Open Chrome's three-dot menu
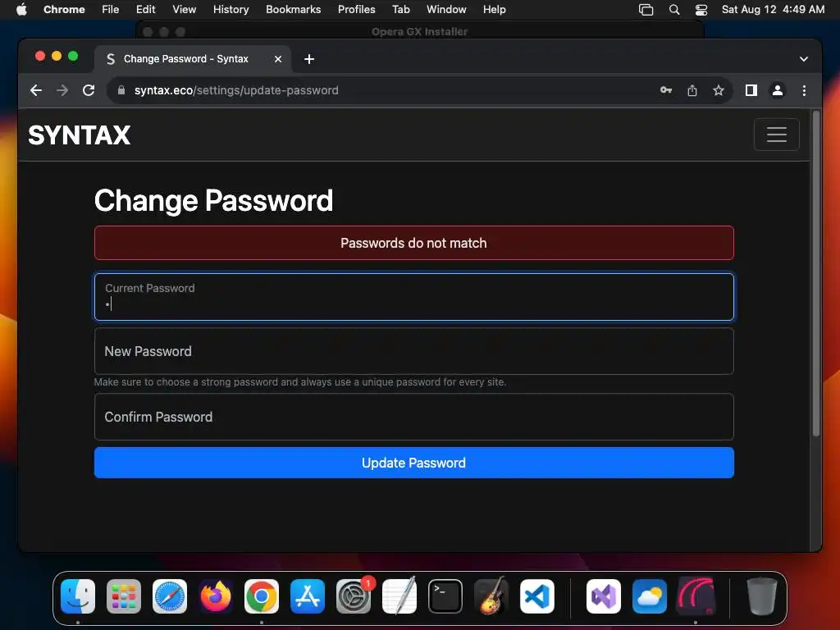Viewport: 840px width, 630px height. click(x=804, y=90)
